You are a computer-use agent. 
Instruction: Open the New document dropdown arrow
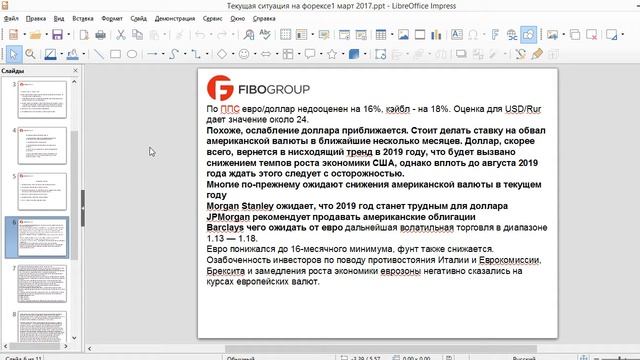coord(24,35)
